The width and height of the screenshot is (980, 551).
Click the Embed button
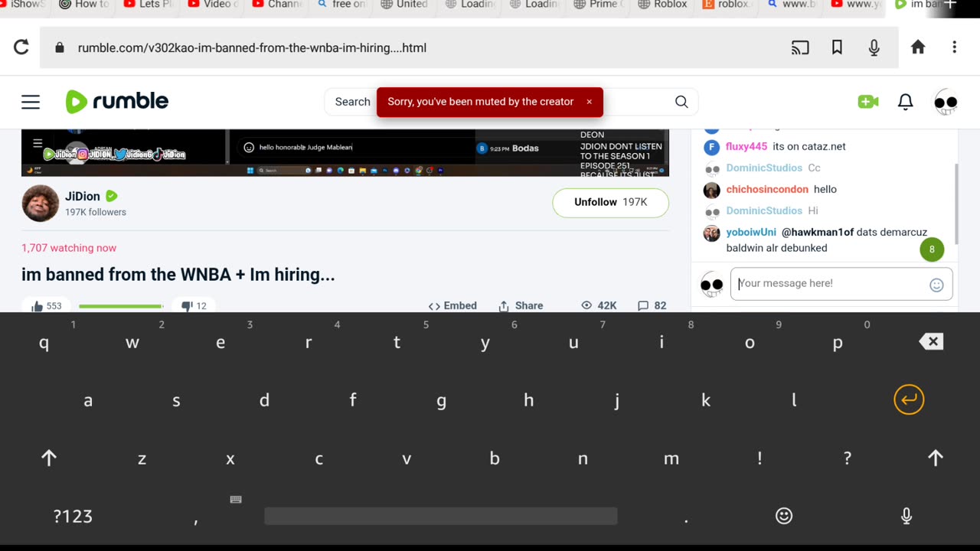point(452,305)
